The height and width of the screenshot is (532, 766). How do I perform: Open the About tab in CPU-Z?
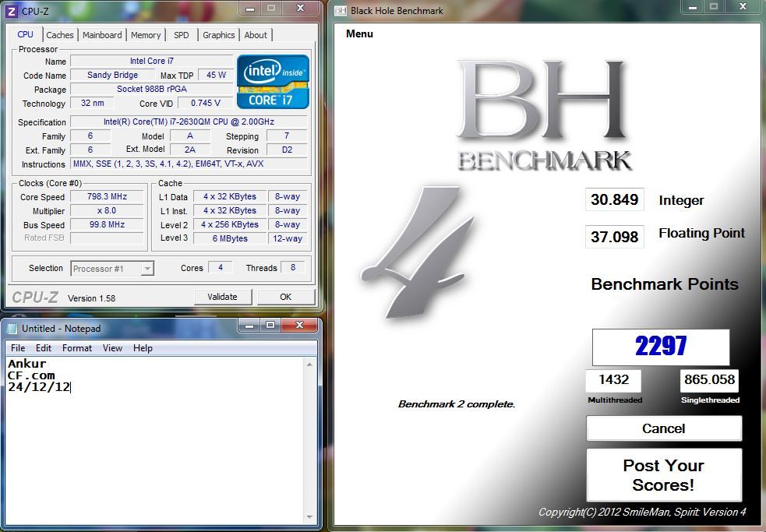(x=256, y=35)
